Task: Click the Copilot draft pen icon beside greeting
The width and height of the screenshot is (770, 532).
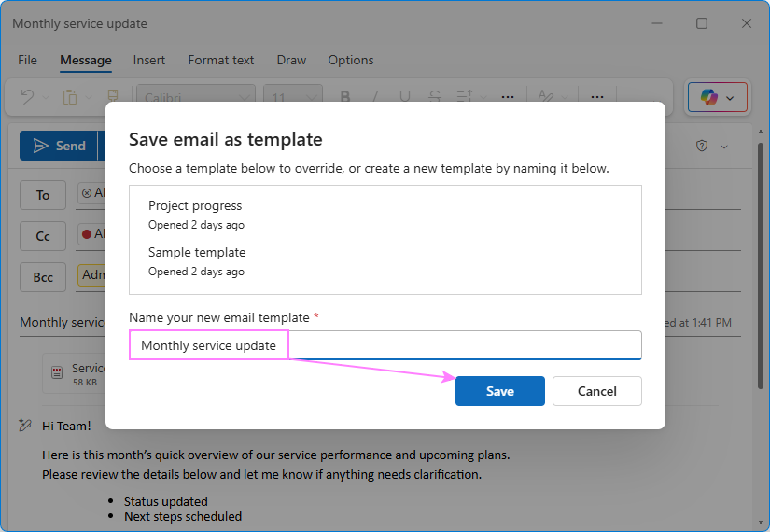Action: point(25,425)
